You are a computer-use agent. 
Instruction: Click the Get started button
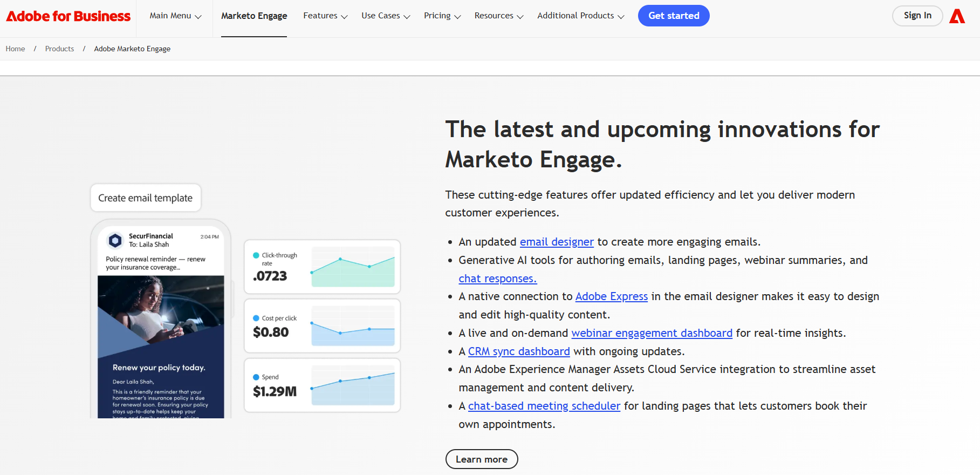[674, 16]
